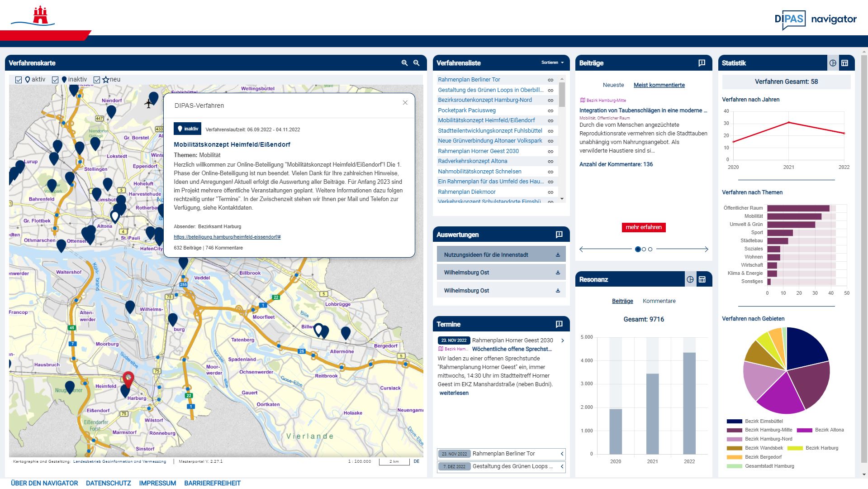Image resolution: width=868 pixels, height=489 pixels.
Task: Open DATENSCHUTZ footer link
Action: click(109, 484)
